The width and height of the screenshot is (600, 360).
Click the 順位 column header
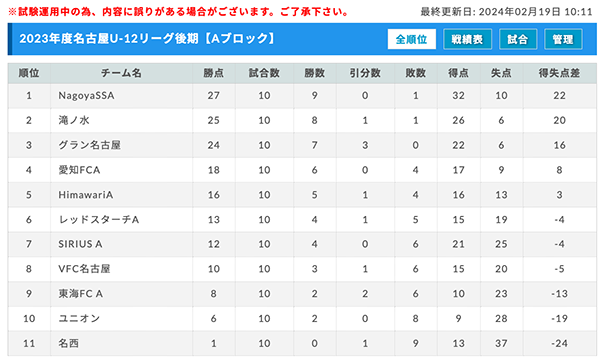pyautogui.click(x=29, y=73)
